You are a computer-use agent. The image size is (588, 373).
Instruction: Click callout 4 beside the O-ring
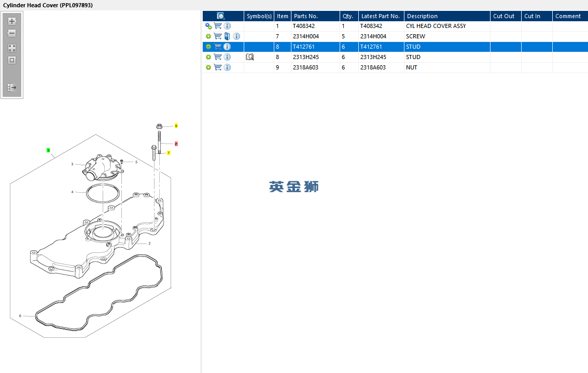tap(73, 192)
